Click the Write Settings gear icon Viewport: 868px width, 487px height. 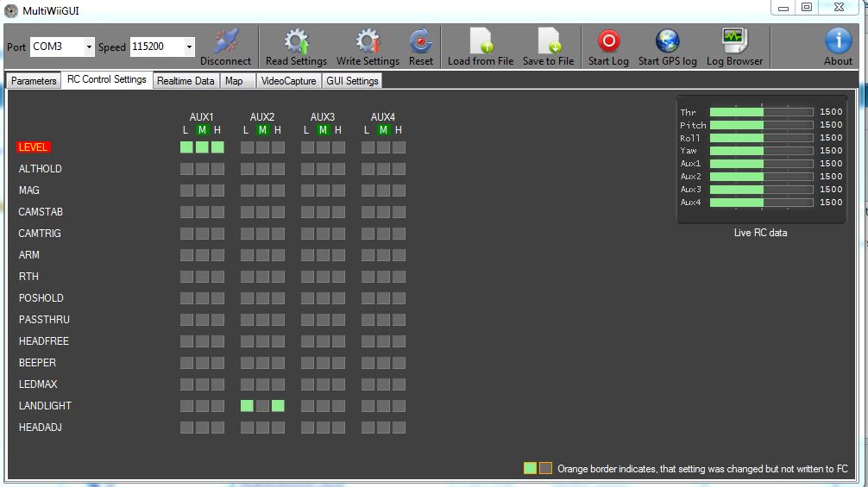pyautogui.click(x=368, y=41)
